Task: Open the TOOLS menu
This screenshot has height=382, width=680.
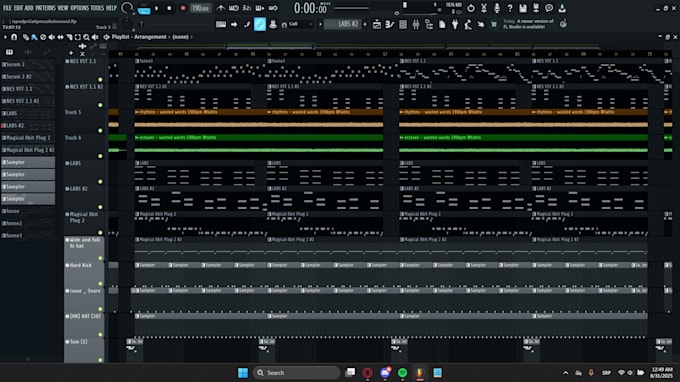Action: (x=97, y=8)
